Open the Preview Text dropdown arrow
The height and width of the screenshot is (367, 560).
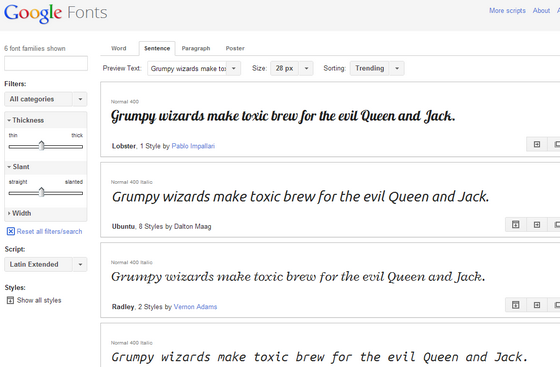click(234, 69)
